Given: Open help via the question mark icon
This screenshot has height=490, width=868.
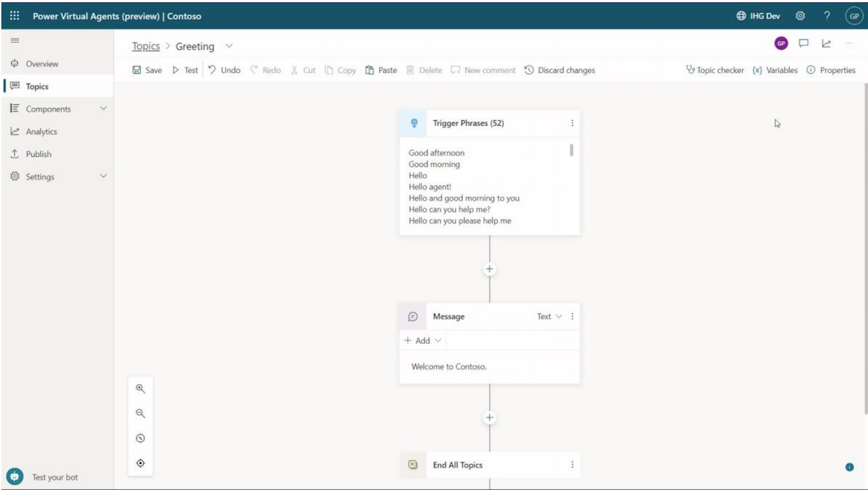Looking at the screenshot, I should 827,15.
